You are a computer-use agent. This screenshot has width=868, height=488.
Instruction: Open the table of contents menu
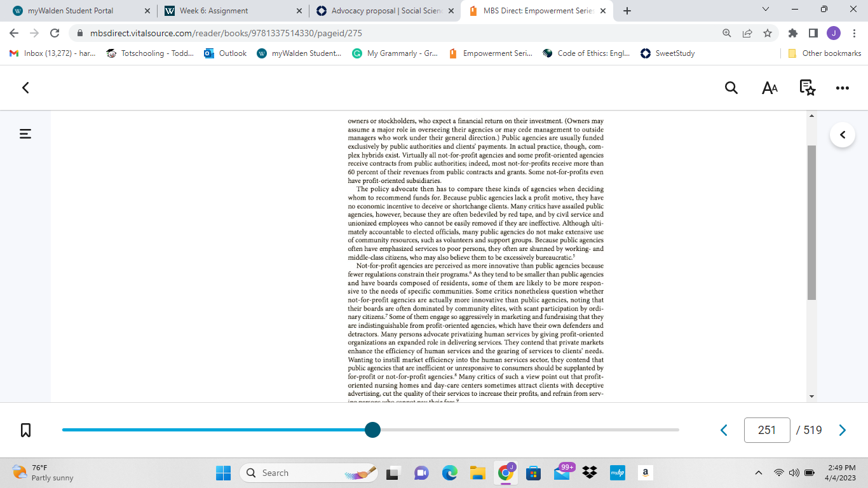[25, 134]
